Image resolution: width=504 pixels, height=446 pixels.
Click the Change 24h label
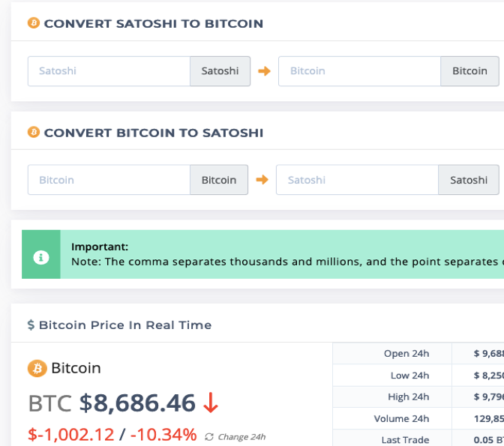241,437
